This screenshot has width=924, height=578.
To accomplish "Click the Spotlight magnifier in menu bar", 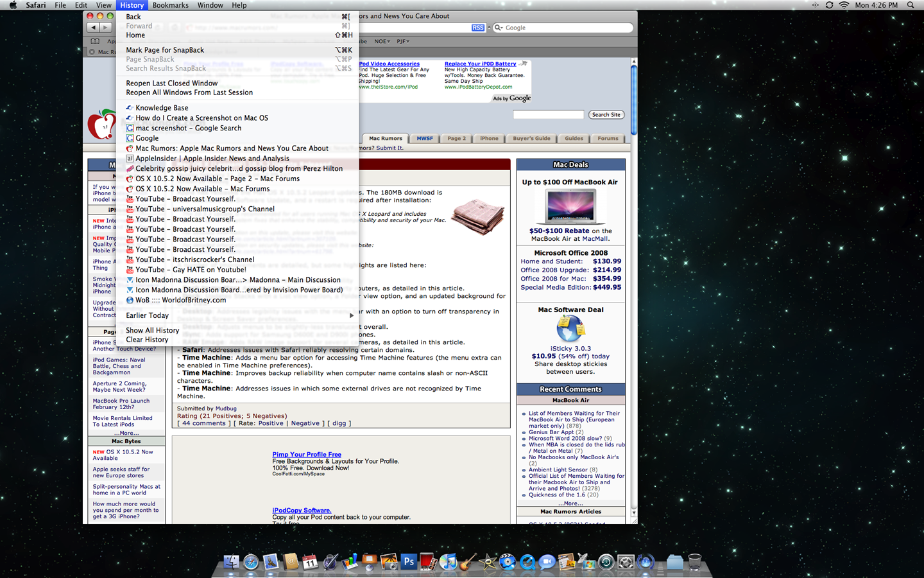I will tap(911, 5).
